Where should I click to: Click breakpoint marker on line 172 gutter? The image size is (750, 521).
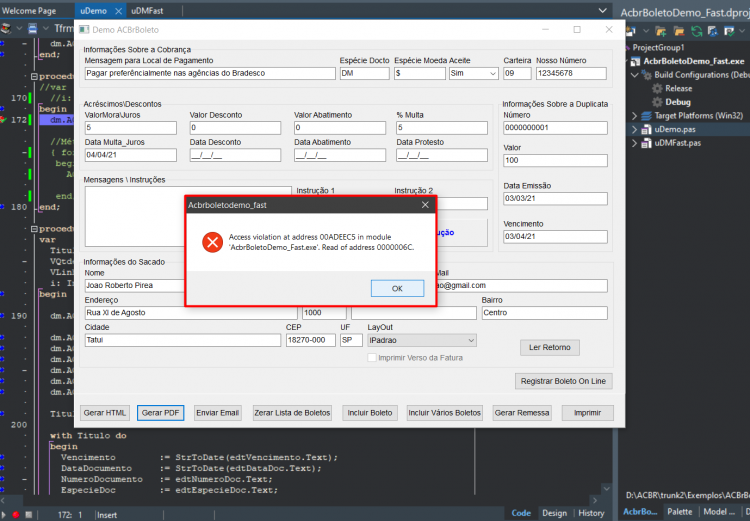(x=3, y=120)
